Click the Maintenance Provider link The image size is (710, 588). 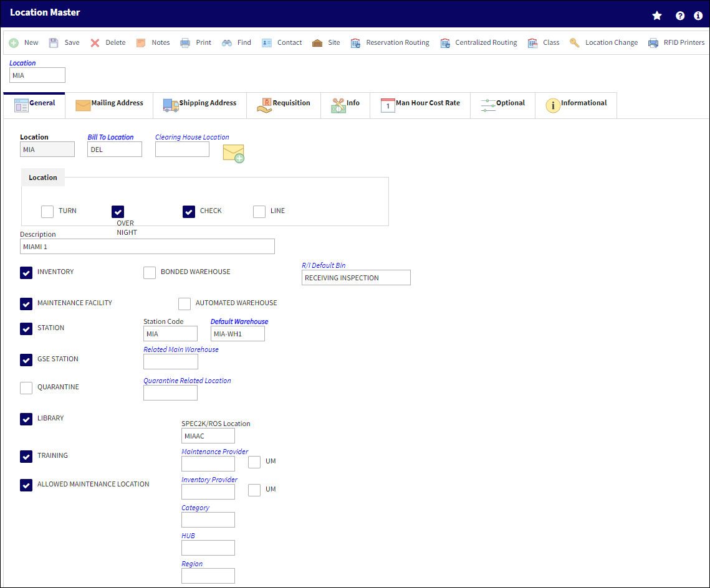[x=215, y=452]
